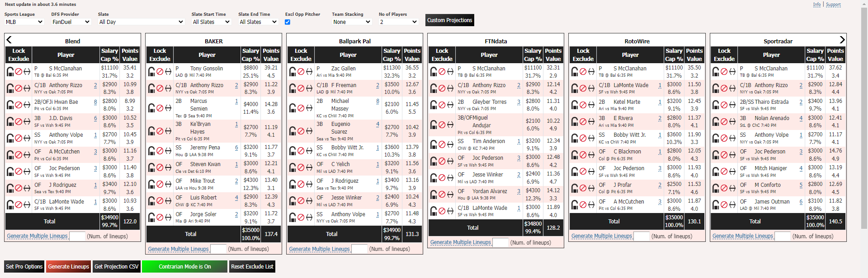
Task: Click the number 8 link beside Ji Hwan Bae
Action: coord(95,102)
